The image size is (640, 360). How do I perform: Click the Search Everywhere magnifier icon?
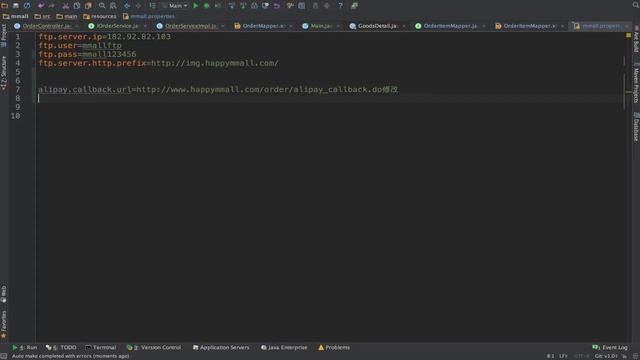click(x=636, y=5)
